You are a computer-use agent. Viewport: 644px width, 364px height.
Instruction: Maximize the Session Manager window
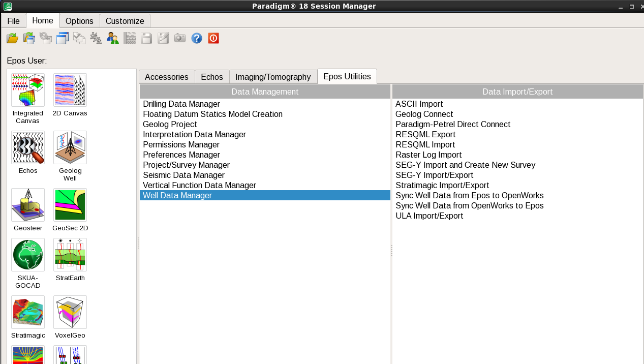pyautogui.click(x=632, y=7)
